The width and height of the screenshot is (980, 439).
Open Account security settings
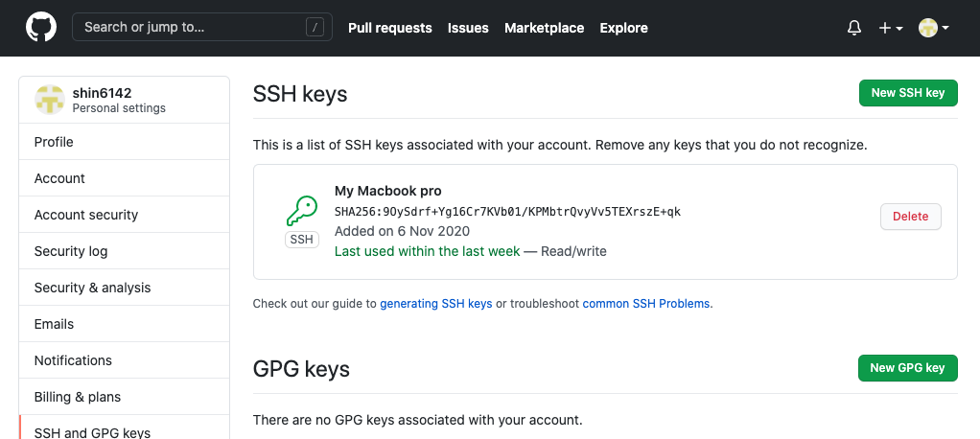pos(86,215)
